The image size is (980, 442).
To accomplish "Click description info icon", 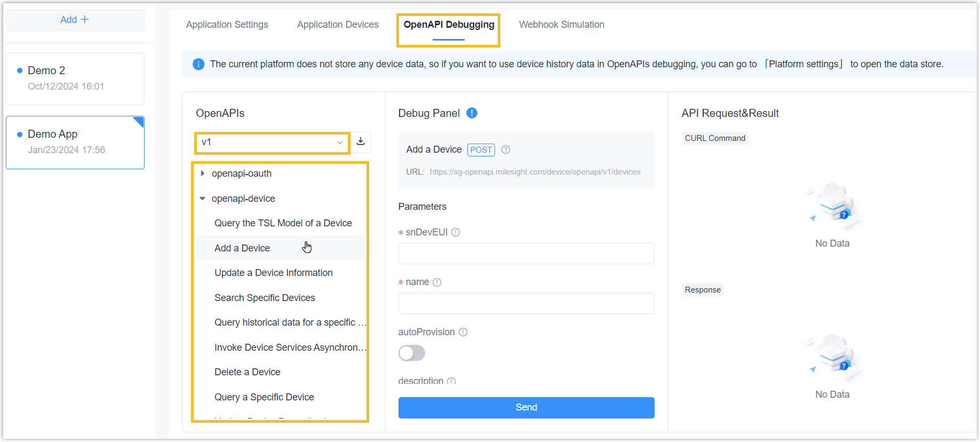I will pyautogui.click(x=451, y=381).
